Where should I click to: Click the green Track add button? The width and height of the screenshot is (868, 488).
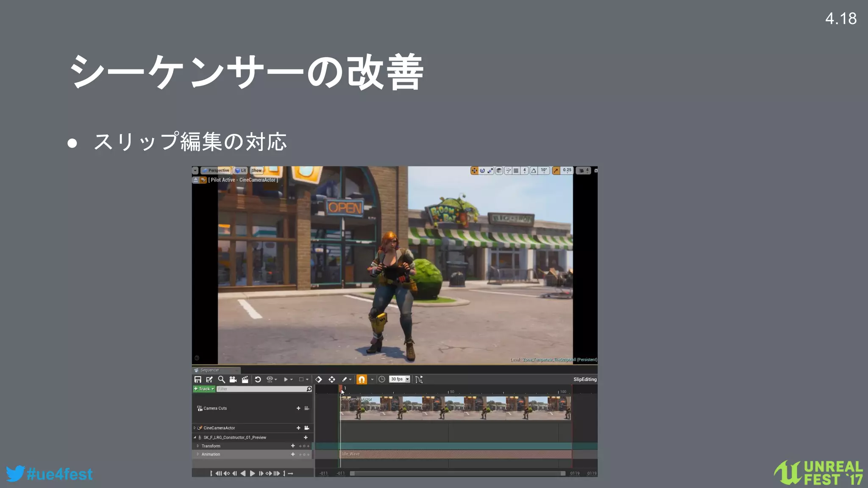point(204,389)
